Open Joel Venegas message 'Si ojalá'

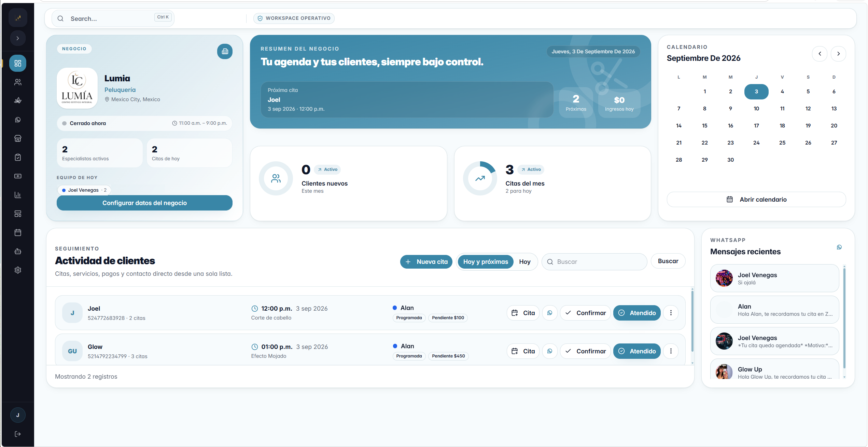(x=774, y=278)
